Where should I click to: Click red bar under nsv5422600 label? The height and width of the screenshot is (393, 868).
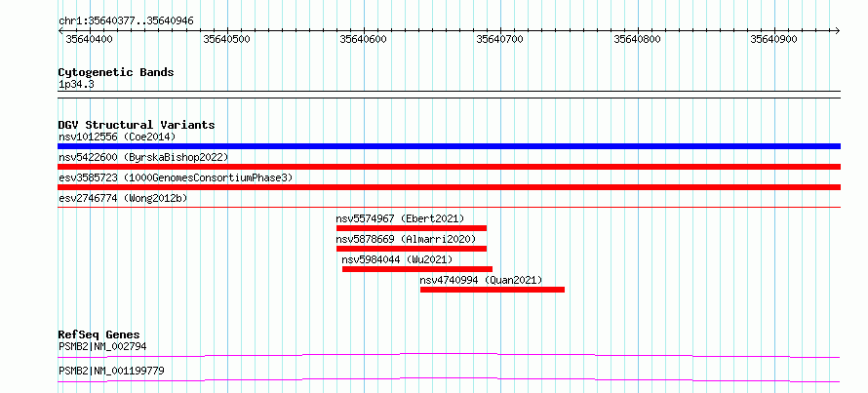[x=449, y=167]
